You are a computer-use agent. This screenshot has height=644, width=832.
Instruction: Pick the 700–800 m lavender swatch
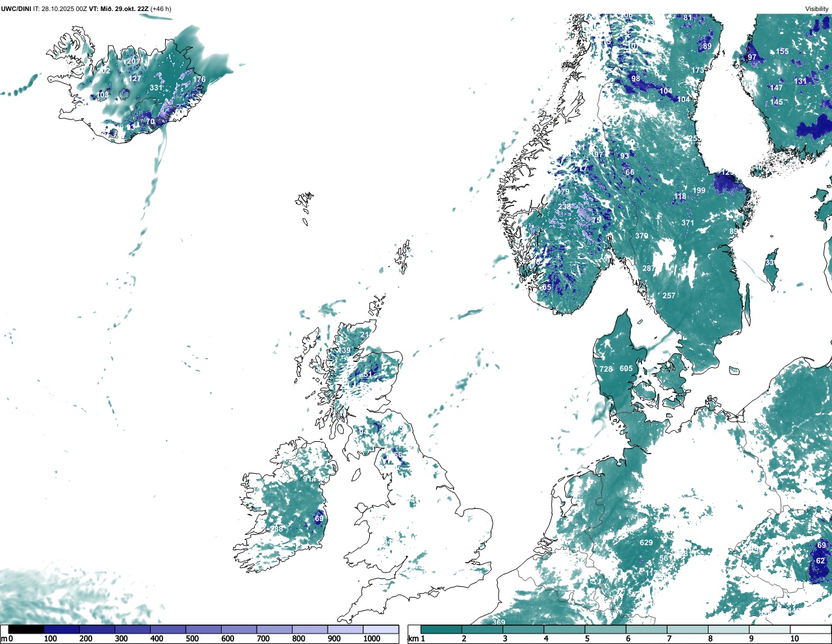274,629
